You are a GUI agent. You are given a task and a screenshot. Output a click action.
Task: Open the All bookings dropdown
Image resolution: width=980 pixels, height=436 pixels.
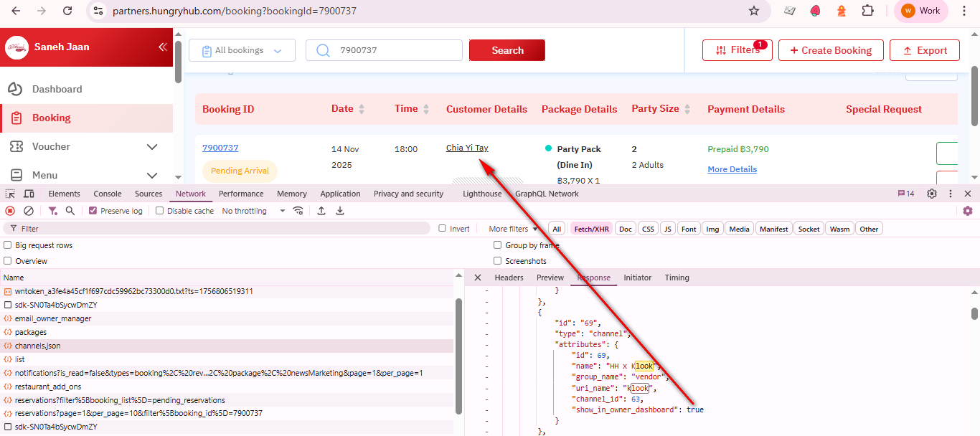click(x=242, y=50)
